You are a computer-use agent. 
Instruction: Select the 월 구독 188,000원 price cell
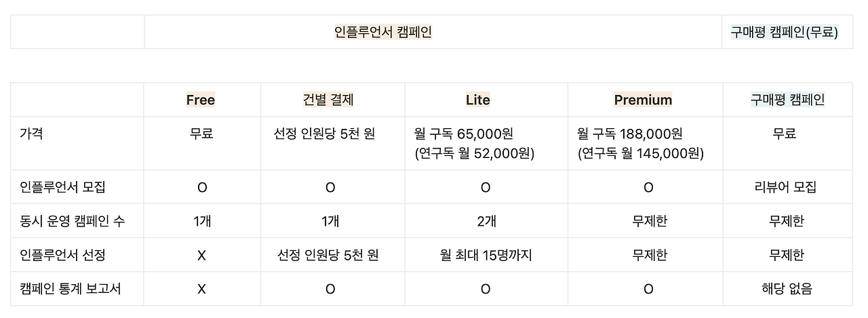(645, 143)
